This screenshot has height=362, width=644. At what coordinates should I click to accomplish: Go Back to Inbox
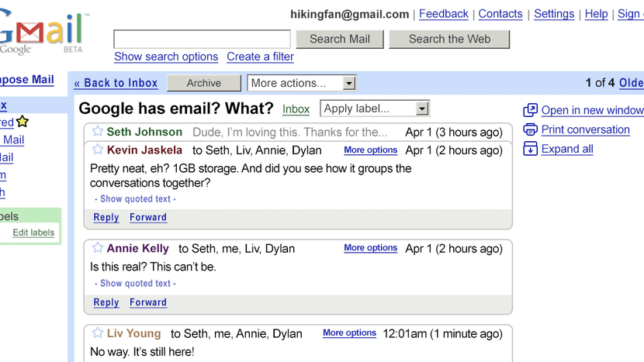point(116,83)
